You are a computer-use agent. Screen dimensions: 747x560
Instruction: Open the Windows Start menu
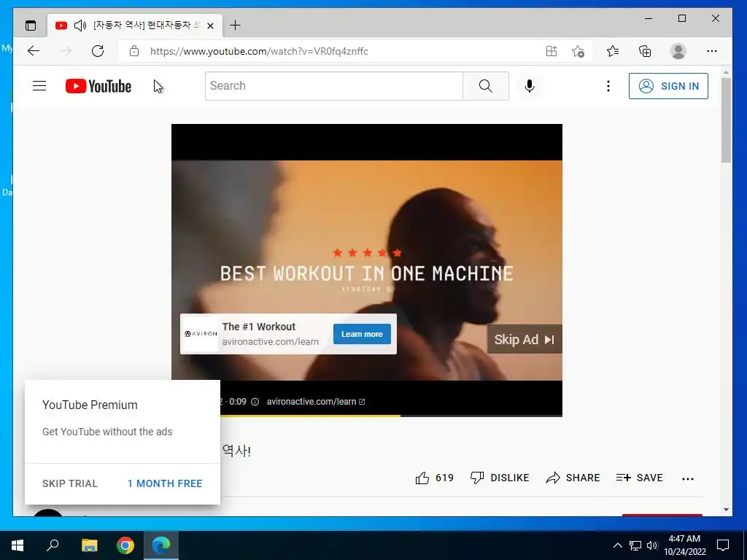pos(18,545)
